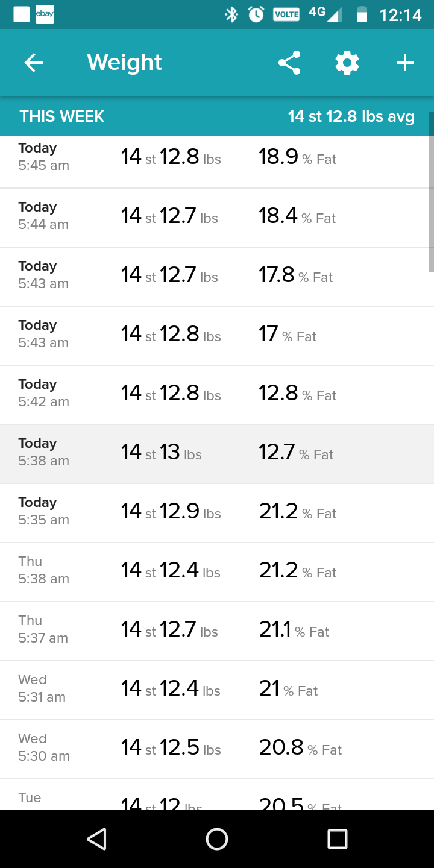Open Wed 5:30 am entry with 20.8% fat

[217, 749]
